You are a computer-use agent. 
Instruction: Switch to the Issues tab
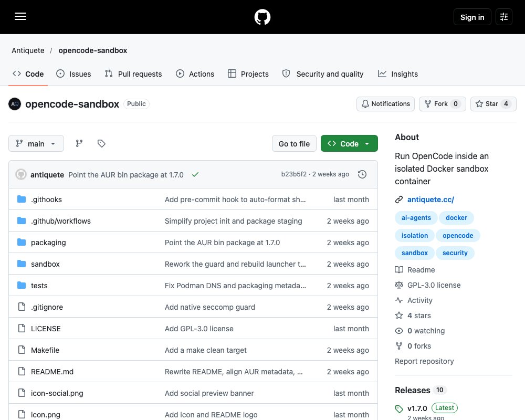pos(73,74)
